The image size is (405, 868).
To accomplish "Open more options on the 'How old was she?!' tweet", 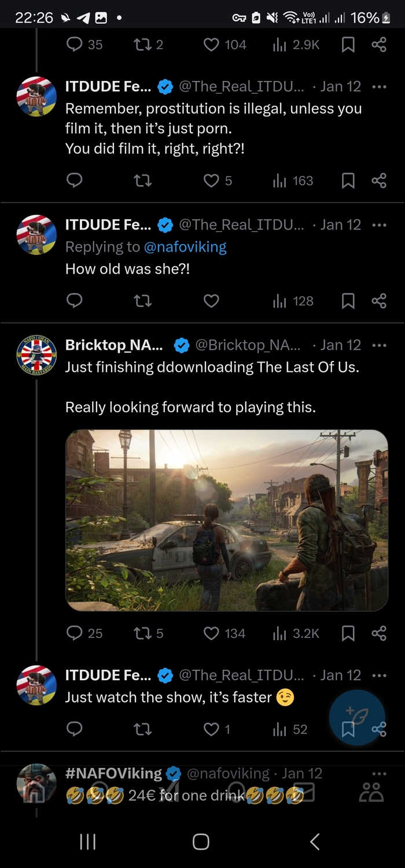I will [380, 225].
